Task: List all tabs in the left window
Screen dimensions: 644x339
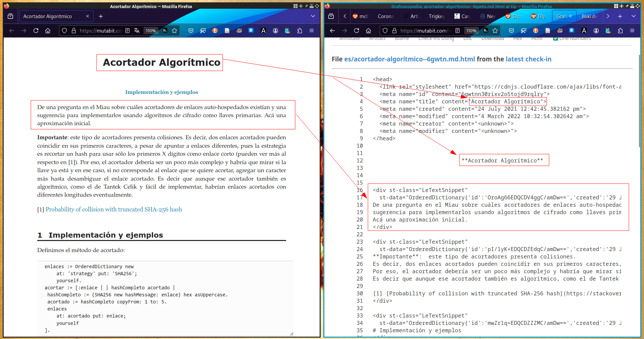Action: 313,16
